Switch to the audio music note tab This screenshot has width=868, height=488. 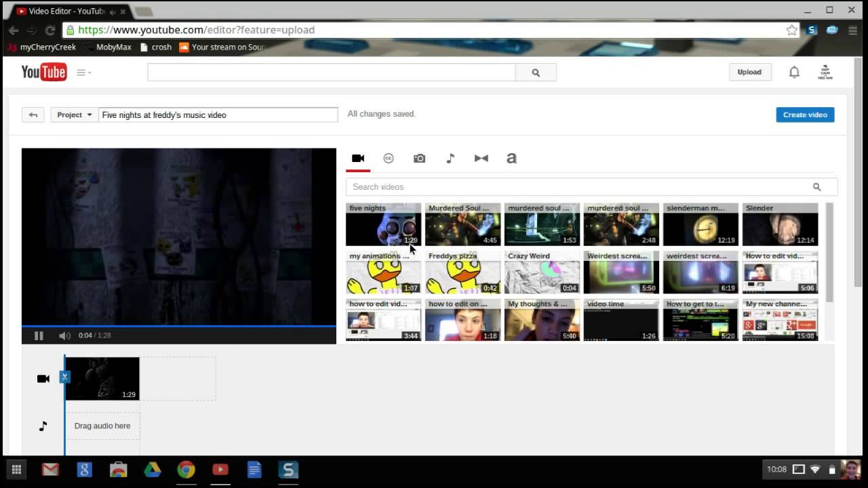pos(450,159)
